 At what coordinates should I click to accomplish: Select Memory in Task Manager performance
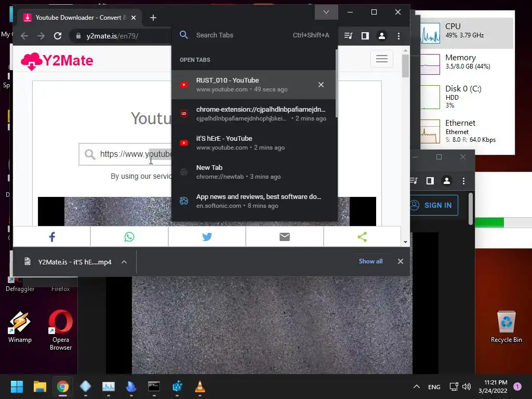click(x=467, y=64)
